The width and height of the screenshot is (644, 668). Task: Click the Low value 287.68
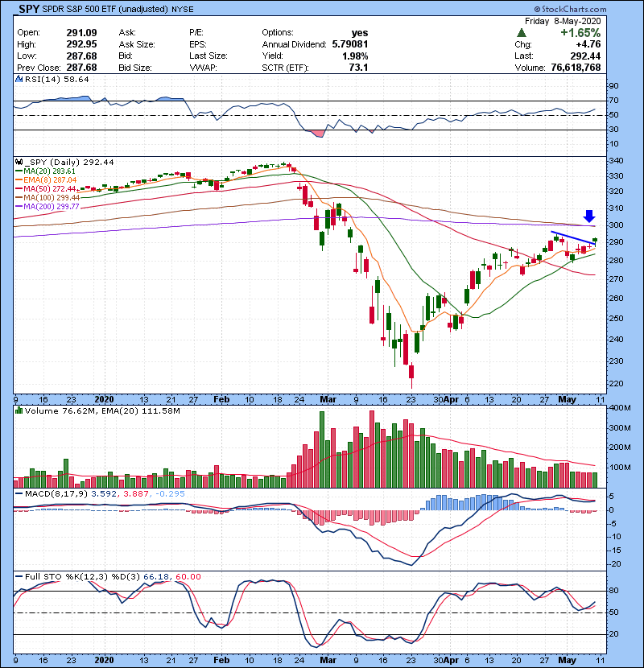point(81,56)
